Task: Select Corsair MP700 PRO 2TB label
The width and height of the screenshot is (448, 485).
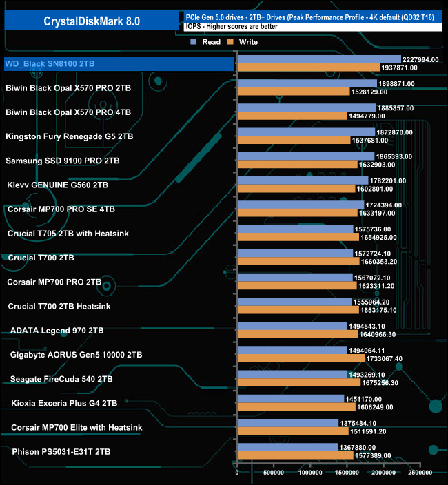Action: click(54, 282)
